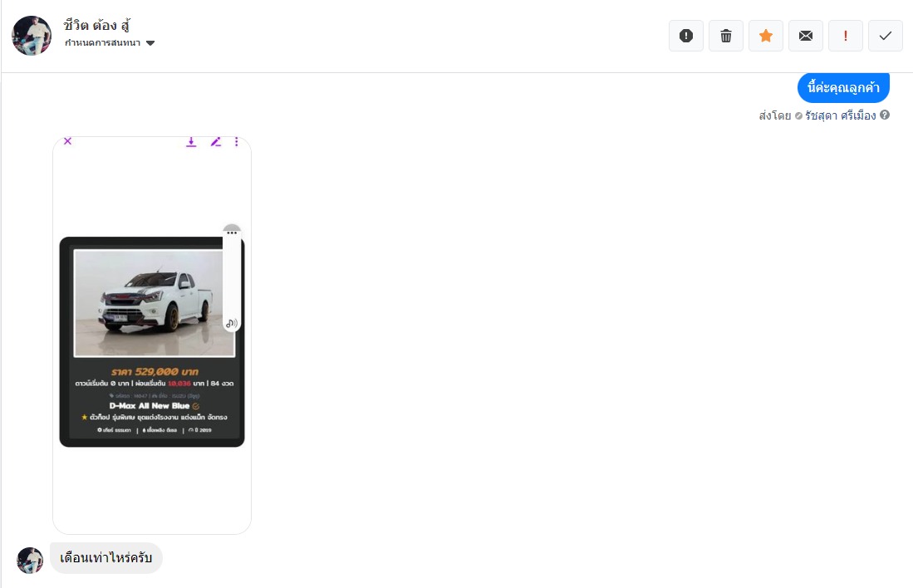
Task: Click the customer message เดือนเท่าไหร่ครับ
Action: click(x=106, y=558)
